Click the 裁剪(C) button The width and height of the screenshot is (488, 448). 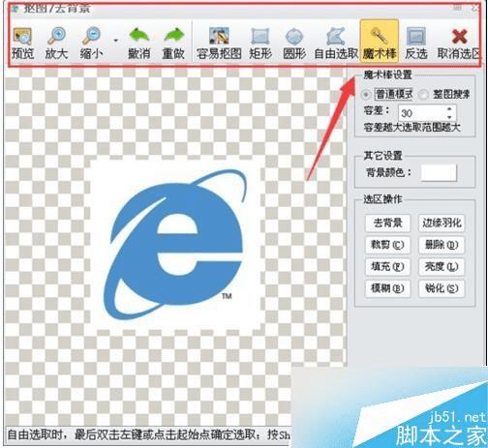pyautogui.click(x=387, y=245)
